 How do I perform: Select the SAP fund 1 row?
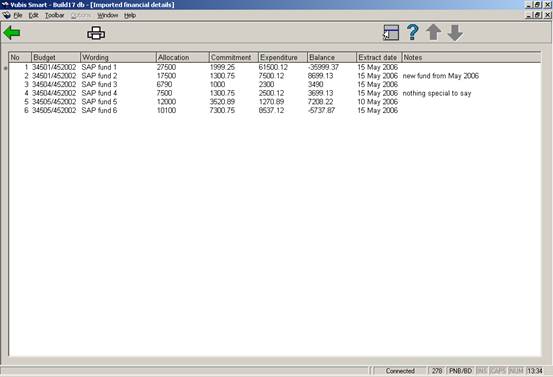275,67
